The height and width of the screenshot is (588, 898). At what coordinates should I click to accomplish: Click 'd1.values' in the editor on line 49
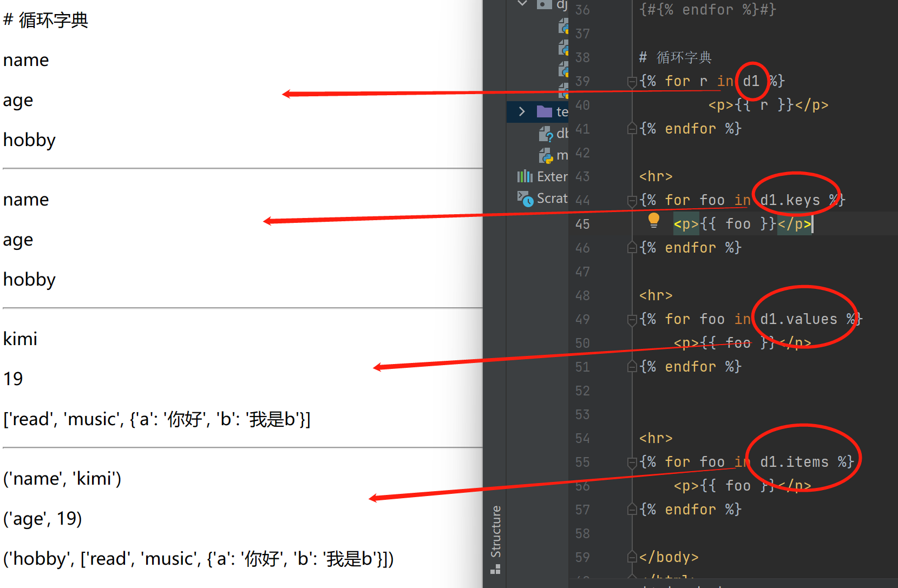click(x=799, y=319)
